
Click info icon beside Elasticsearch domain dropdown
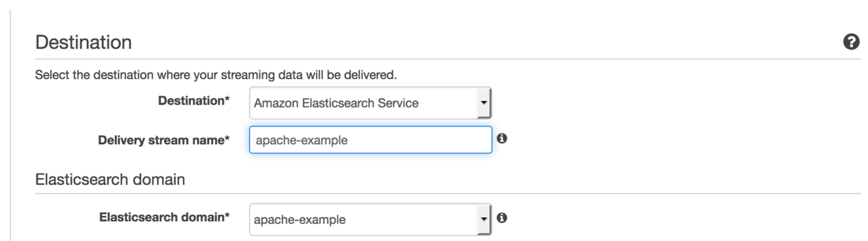pos(502,217)
